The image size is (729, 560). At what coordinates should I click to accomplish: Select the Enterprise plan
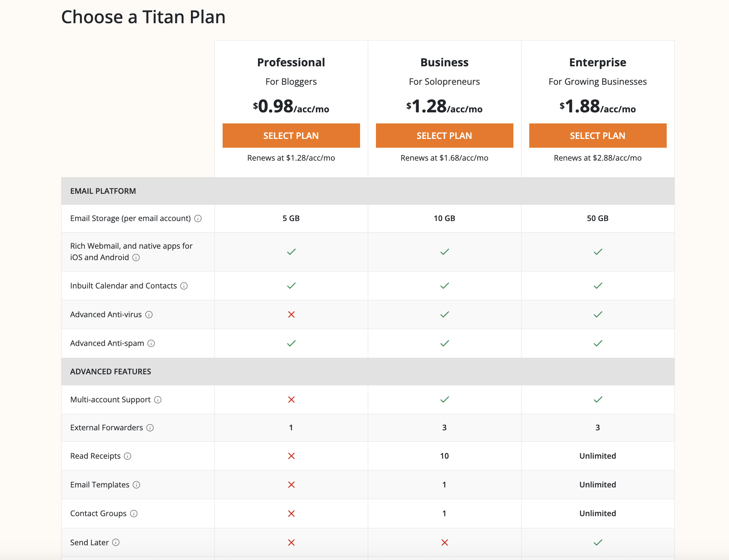pos(598,136)
